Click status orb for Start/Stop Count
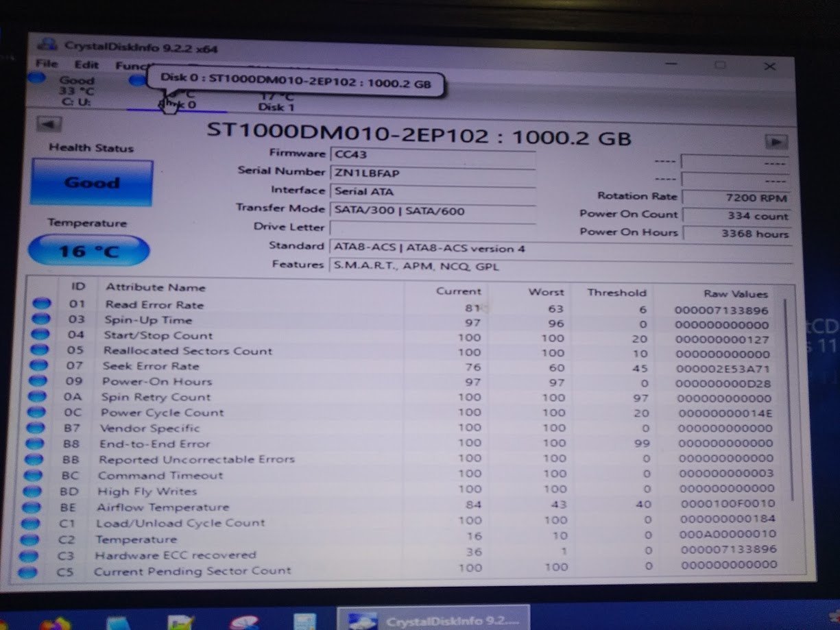This screenshot has width=840, height=630. point(41,334)
